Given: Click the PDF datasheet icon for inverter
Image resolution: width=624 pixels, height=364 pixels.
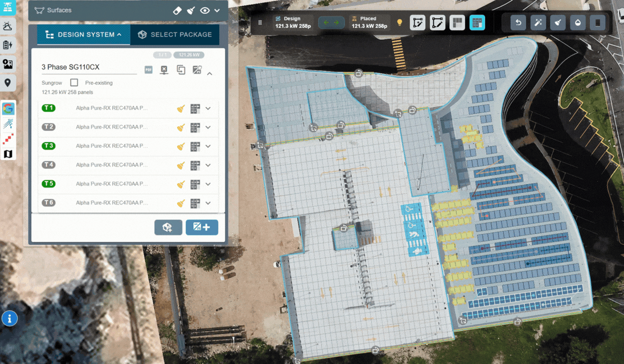Looking at the screenshot, I should (x=149, y=70).
